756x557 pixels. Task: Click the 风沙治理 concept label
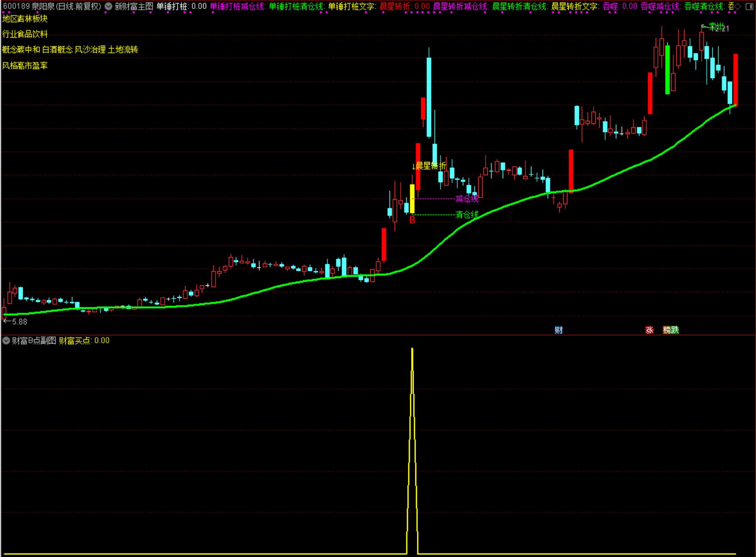click(90, 50)
